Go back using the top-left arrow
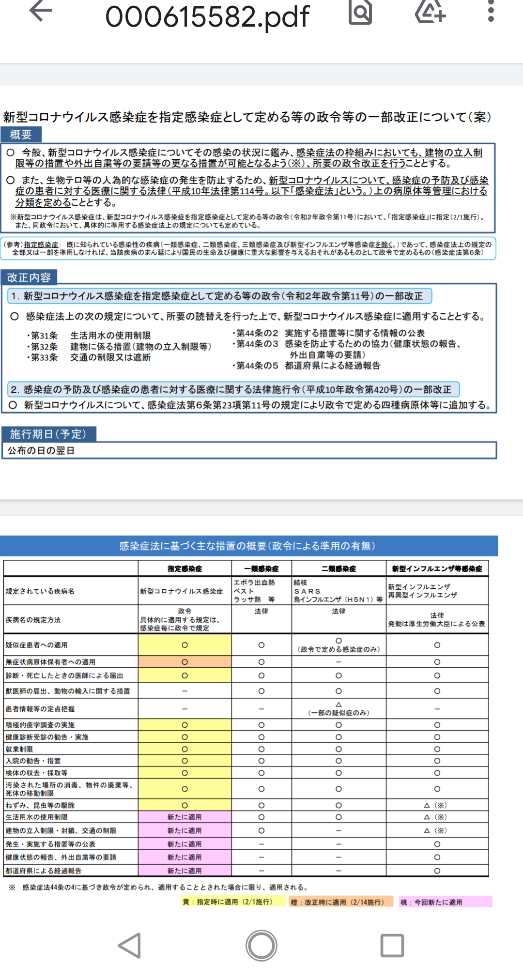523x980 pixels. click(x=41, y=11)
